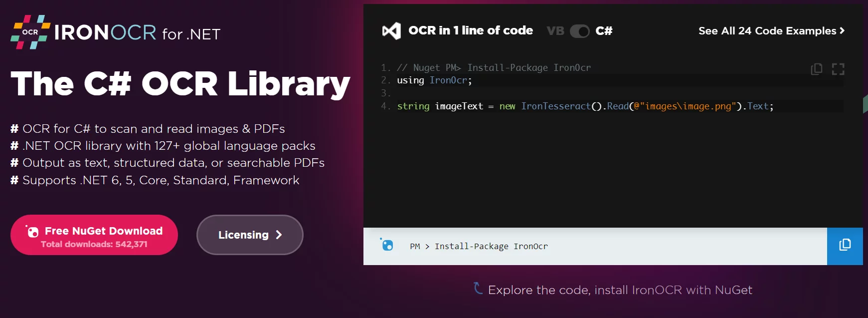Viewport: 868px width, 318px height.
Task: Click the Free NuGet Download button
Action: 94,235
